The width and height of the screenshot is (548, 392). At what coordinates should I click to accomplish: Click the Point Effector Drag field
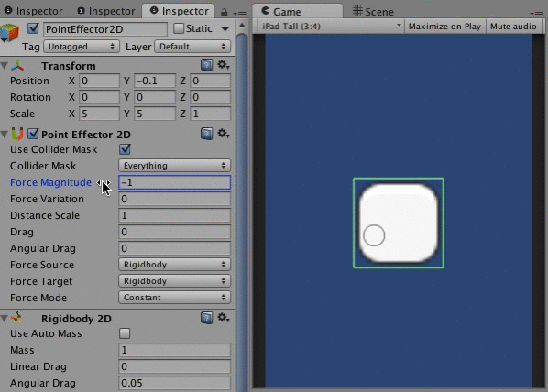pos(175,232)
